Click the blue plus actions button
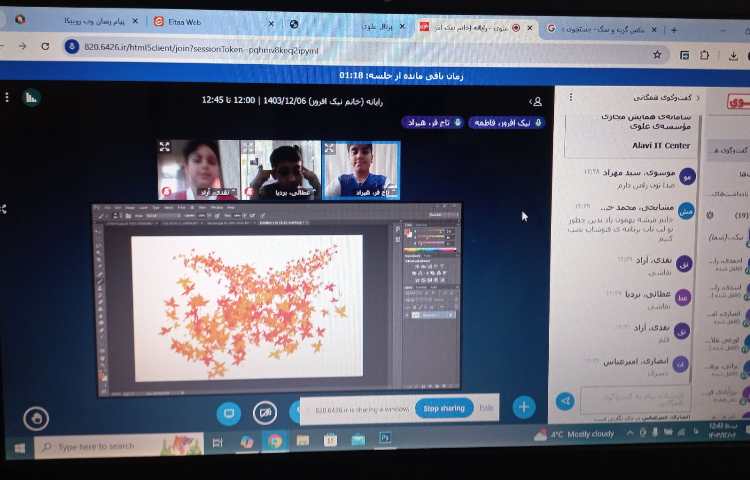 click(524, 406)
